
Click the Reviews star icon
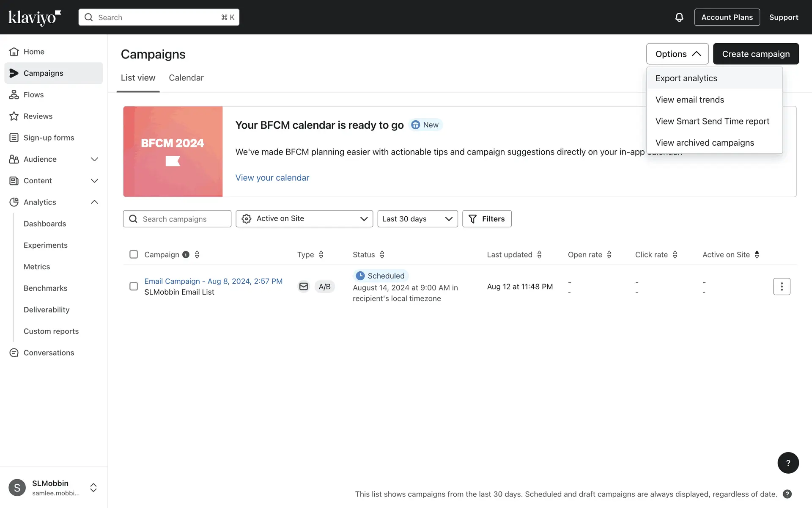[x=14, y=116]
